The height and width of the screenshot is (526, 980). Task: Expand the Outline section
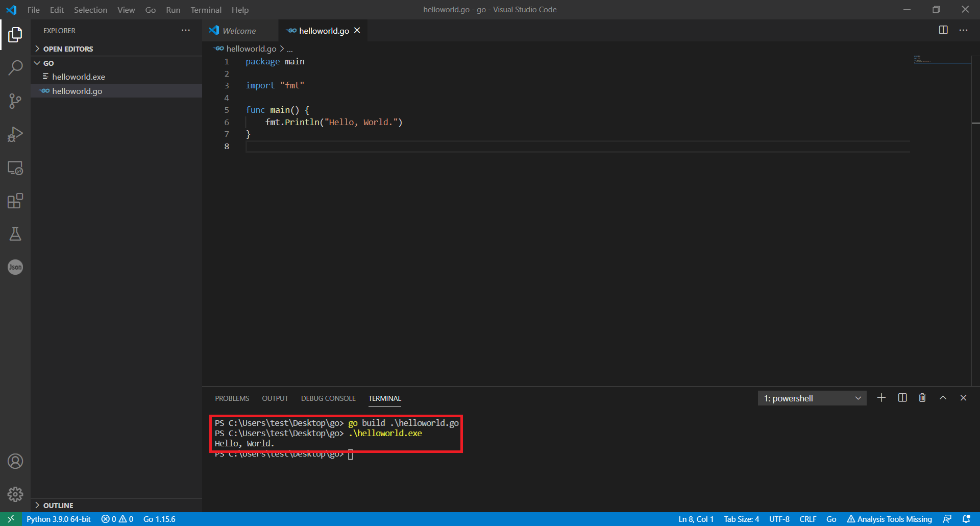(x=116, y=505)
